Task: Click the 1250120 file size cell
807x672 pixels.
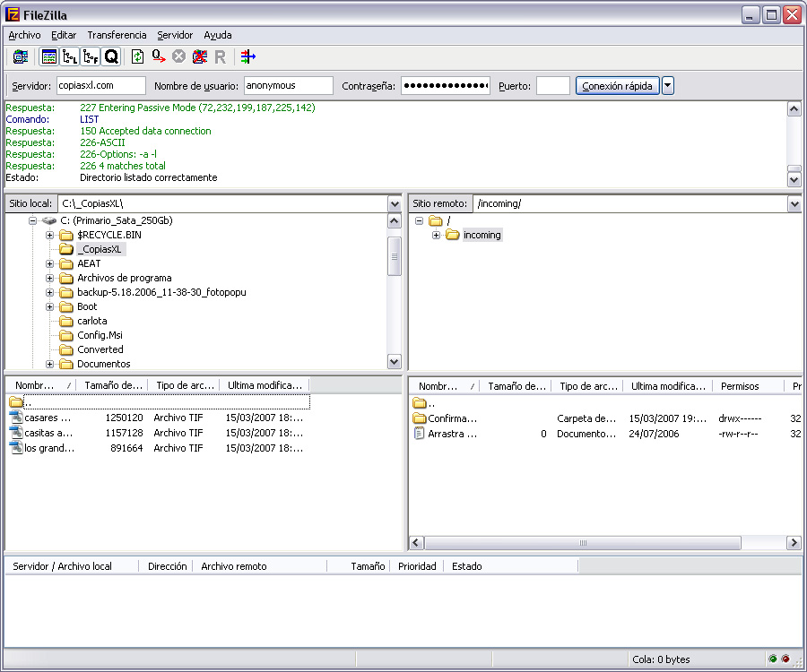Action: coord(124,418)
